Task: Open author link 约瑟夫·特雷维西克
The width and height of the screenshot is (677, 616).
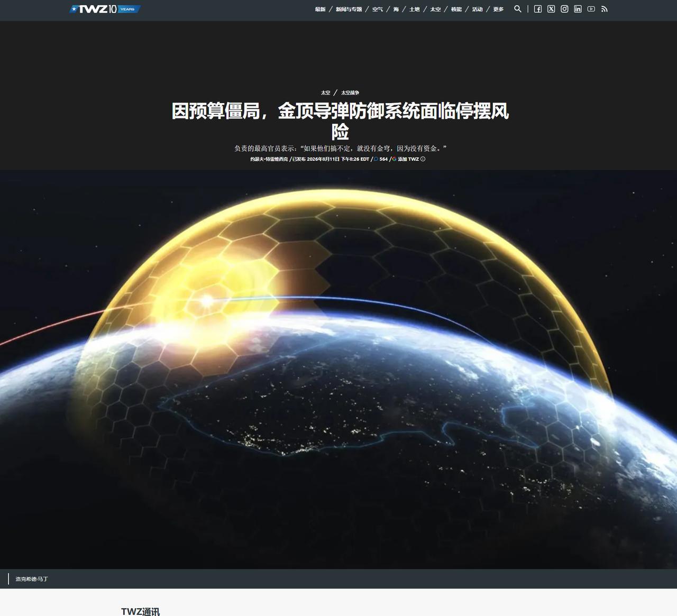Action: pyautogui.click(x=269, y=159)
